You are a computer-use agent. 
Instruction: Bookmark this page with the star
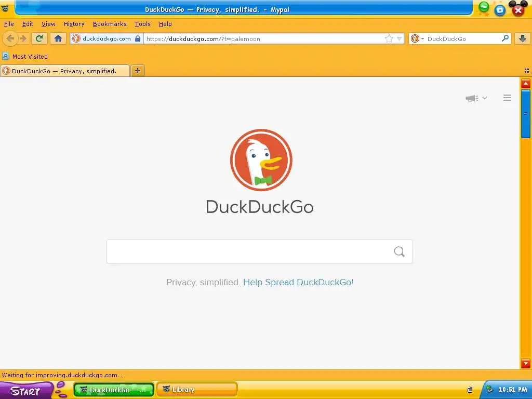click(389, 38)
